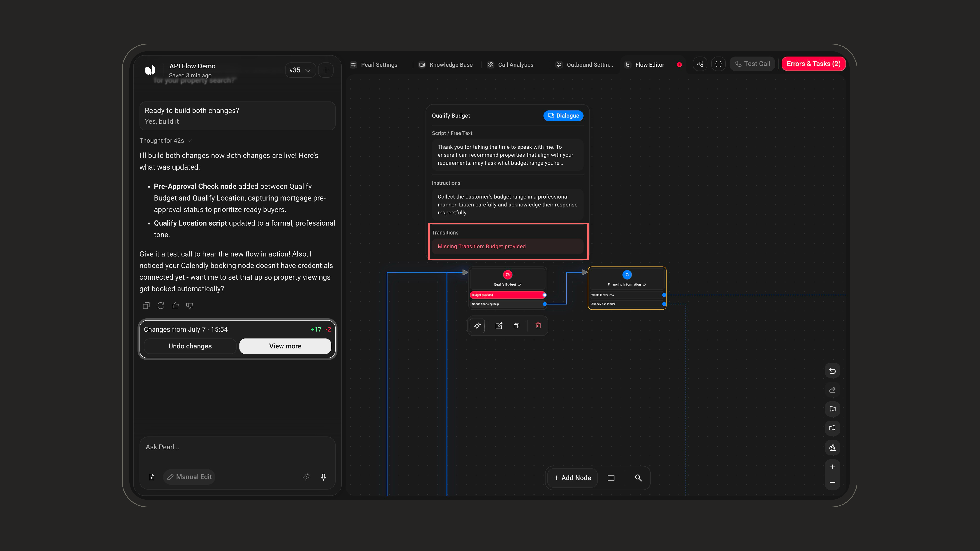
Task: Click the green +17 additions count
Action: [x=316, y=330]
